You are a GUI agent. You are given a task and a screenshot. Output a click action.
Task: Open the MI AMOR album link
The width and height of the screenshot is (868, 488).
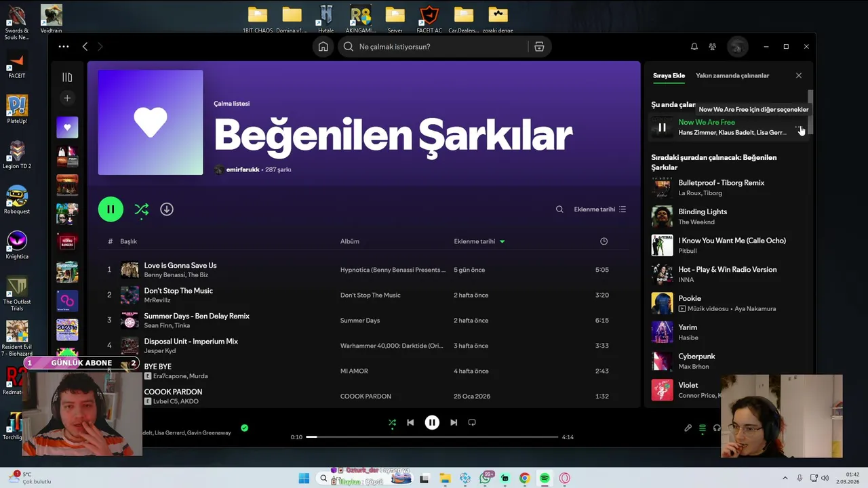[354, 371]
